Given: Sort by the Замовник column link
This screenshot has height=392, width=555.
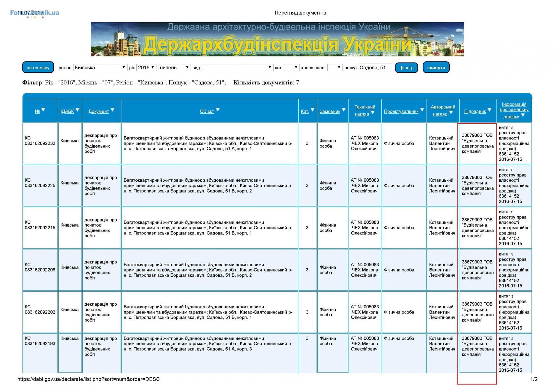Looking at the screenshot, I should [330, 111].
